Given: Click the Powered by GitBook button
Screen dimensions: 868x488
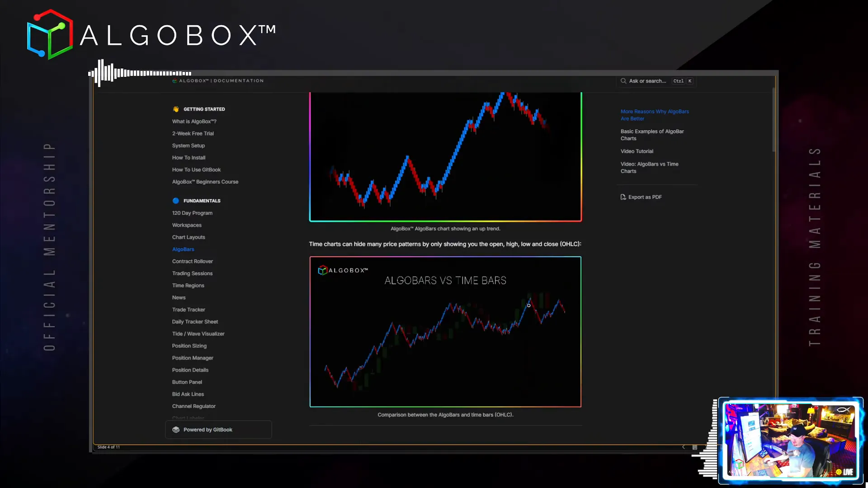Looking at the screenshot, I should coord(218,430).
